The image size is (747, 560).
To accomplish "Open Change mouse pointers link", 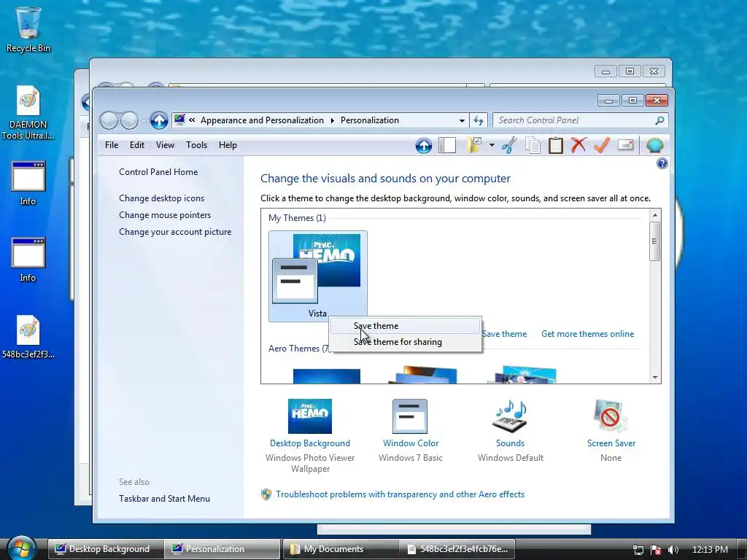I will pyautogui.click(x=165, y=215).
